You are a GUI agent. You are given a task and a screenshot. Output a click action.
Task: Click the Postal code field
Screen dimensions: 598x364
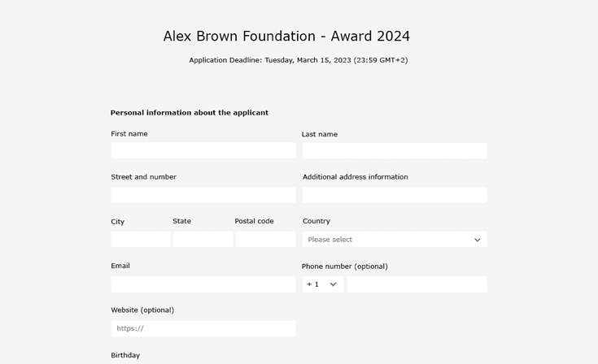(x=265, y=240)
